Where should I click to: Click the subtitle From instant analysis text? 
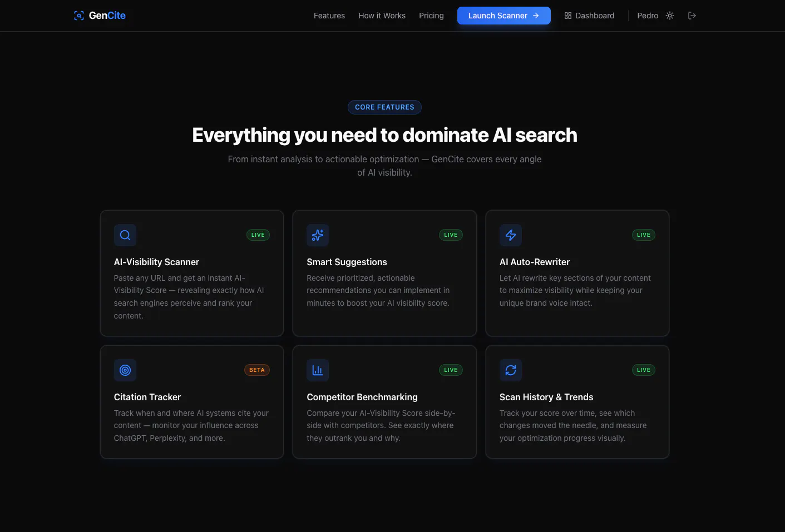click(384, 166)
